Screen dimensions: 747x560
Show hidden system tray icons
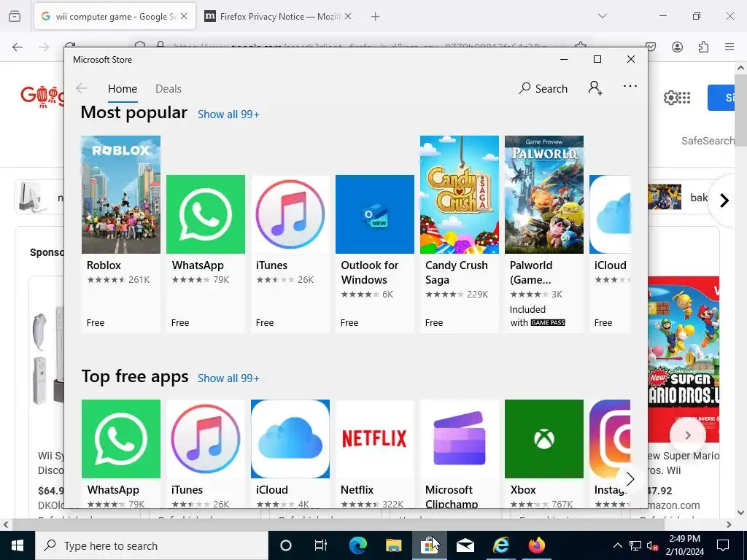click(x=617, y=545)
